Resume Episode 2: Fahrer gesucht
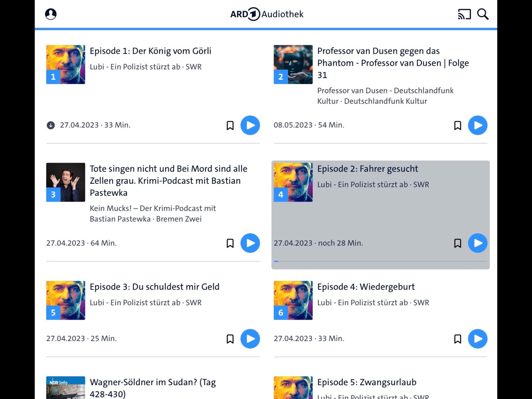The image size is (532, 399). tap(477, 243)
